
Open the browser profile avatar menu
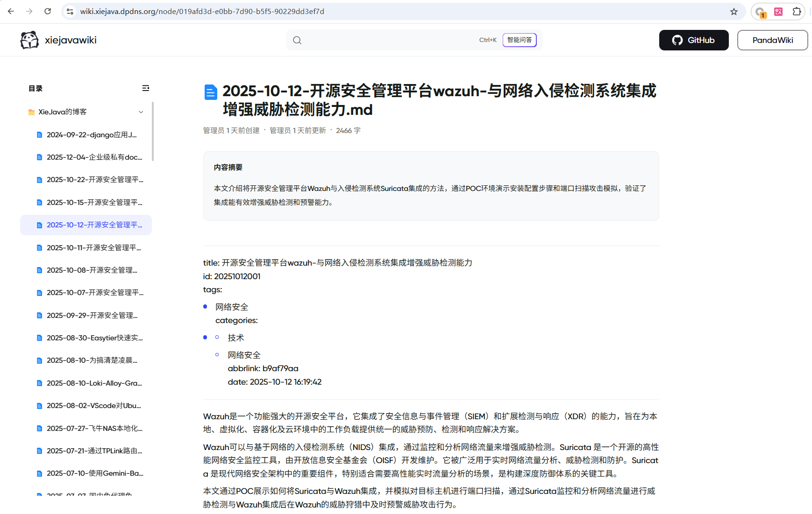(760, 11)
